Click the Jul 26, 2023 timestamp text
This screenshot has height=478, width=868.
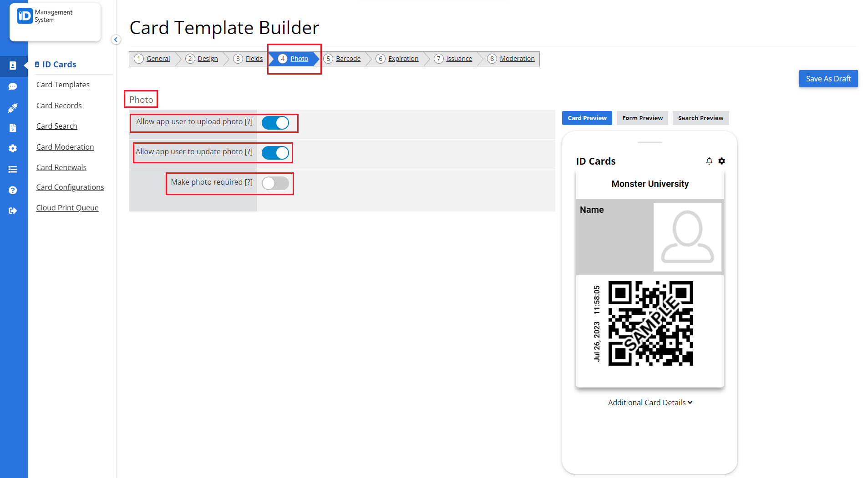tap(596, 323)
